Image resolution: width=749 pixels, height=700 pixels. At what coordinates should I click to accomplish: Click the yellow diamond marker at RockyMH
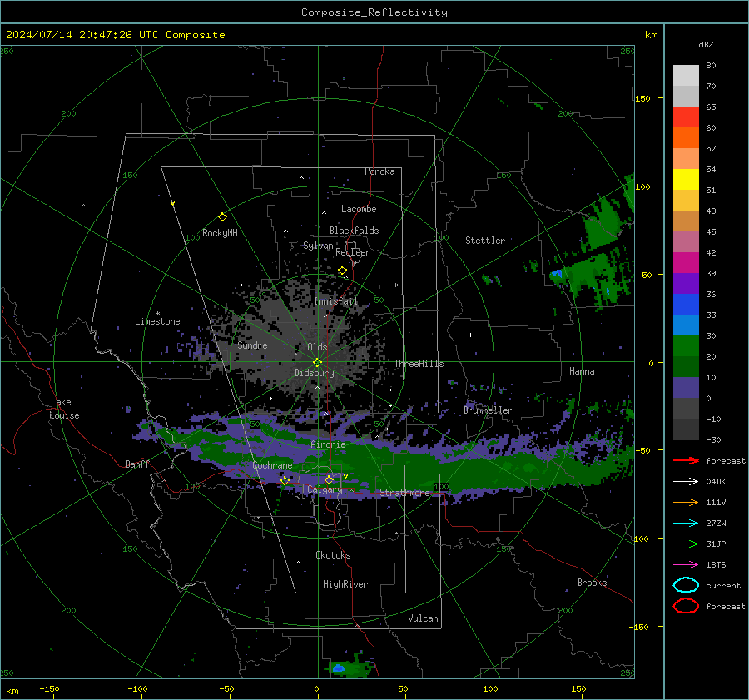tap(222, 217)
